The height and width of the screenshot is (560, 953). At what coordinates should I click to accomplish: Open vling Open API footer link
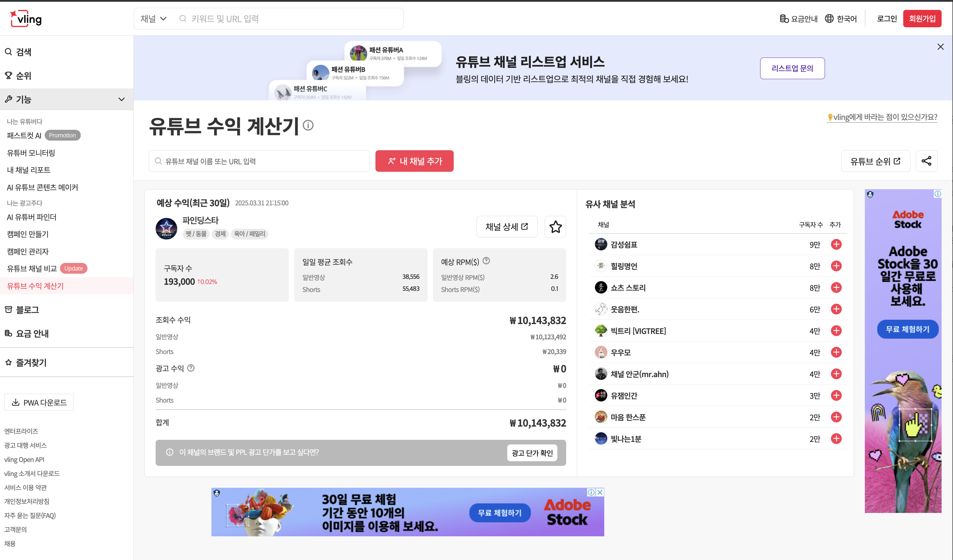pyautogui.click(x=24, y=459)
